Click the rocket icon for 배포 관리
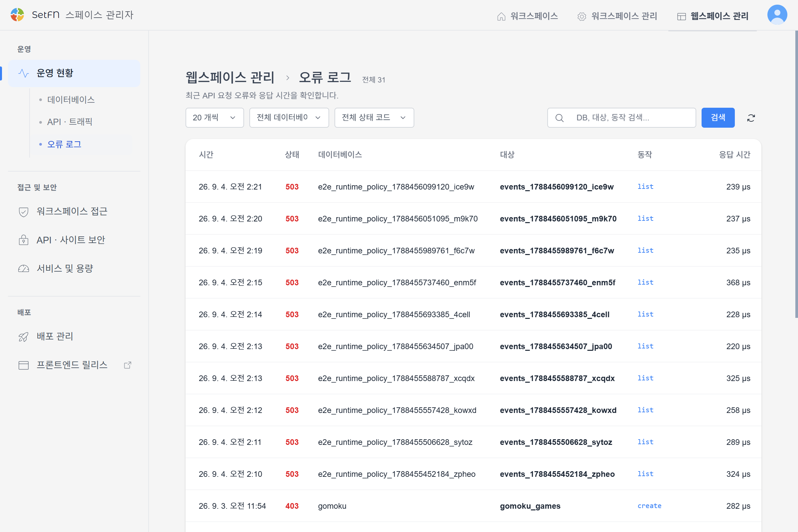The height and width of the screenshot is (532, 798). (23, 336)
